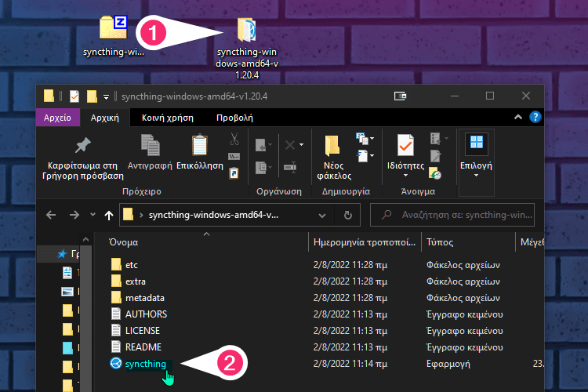Pin to Quick access using the pushpin icon
The width and height of the screenshot is (588, 392).
(x=82, y=146)
